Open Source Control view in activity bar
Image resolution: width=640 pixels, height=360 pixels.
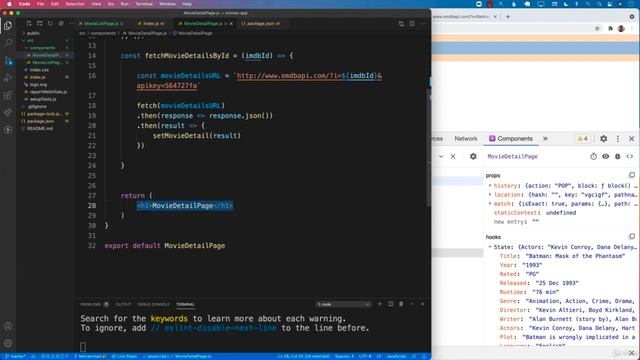tap(8, 60)
